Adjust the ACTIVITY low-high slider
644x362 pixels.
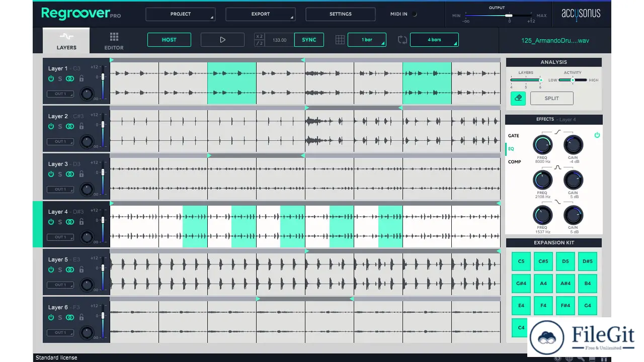click(573, 80)
